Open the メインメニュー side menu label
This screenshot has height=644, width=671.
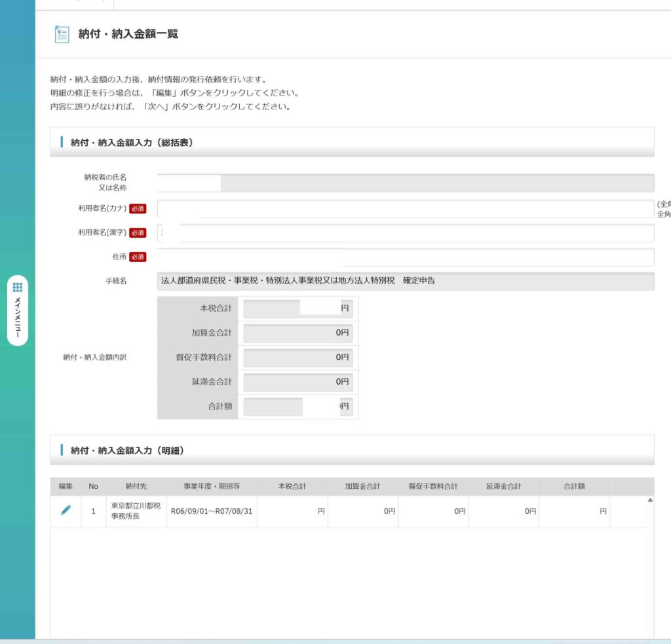18,319
